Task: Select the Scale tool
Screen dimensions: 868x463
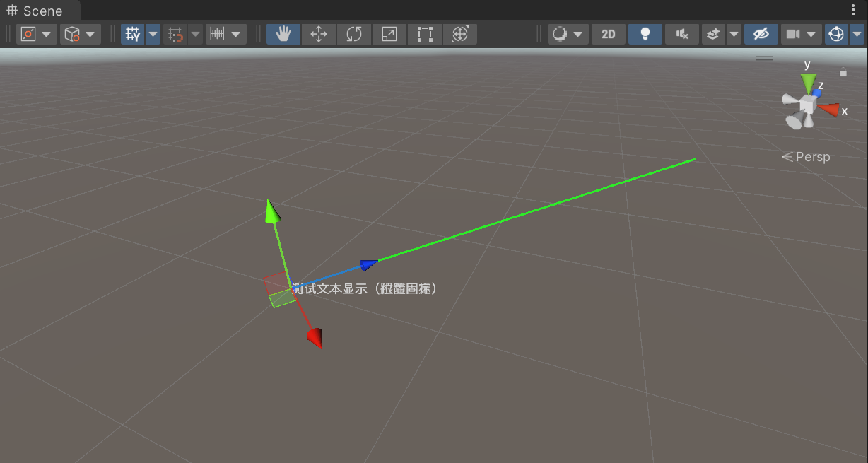Action: 389,34
